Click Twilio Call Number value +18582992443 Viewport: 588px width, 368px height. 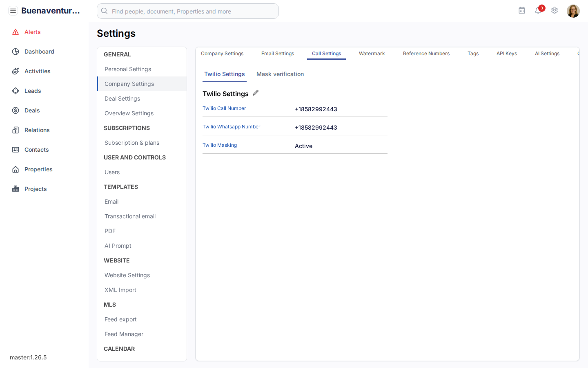coord(316,109)
